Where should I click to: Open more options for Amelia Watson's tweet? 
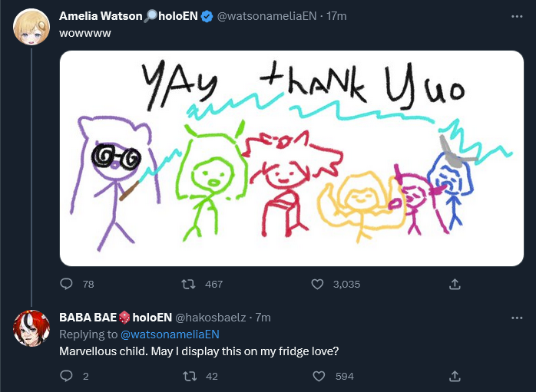point(517,16)
